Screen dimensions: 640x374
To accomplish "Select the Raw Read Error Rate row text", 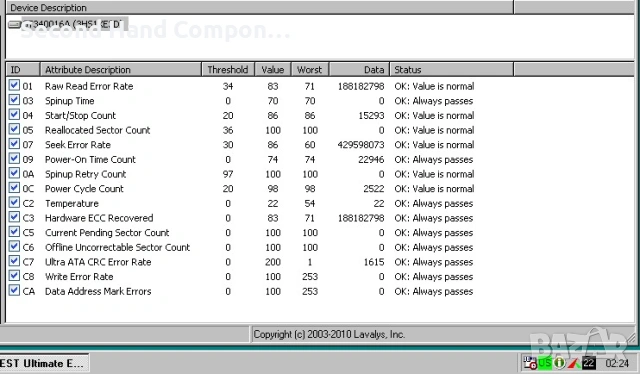I will click(x=89, y=87).
